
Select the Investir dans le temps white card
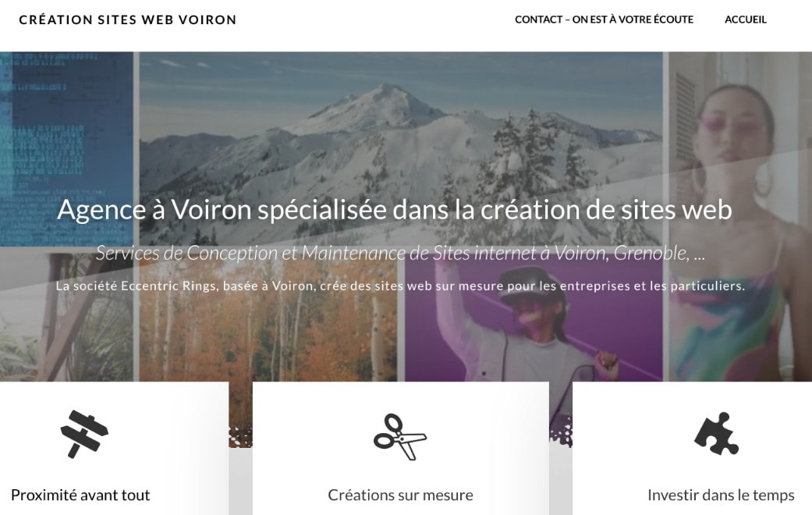693,449
